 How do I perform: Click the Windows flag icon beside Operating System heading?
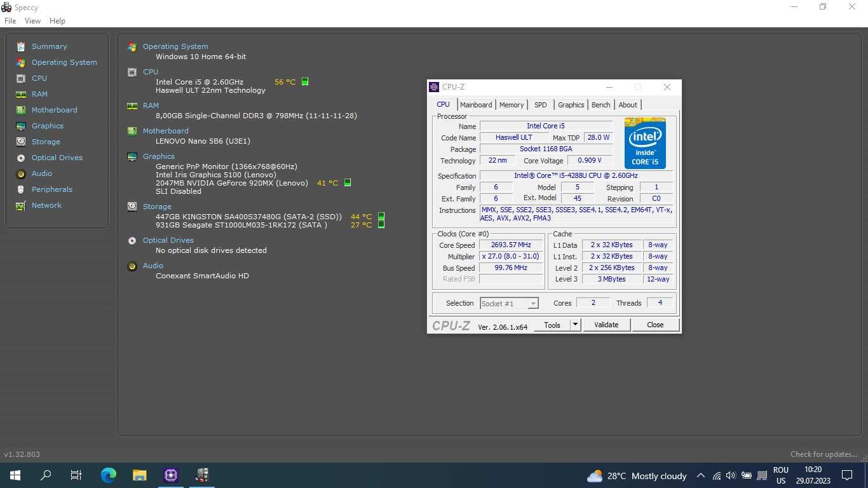[x=132, y=47]
